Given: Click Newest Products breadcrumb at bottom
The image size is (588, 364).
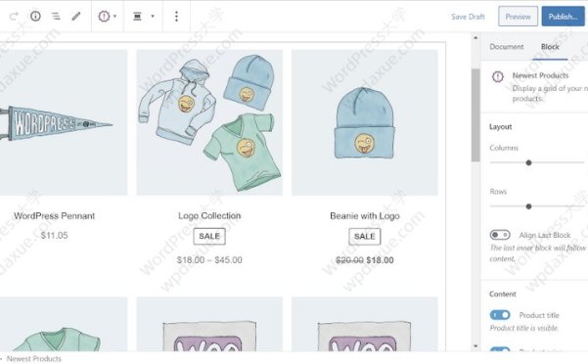Looking at the screenshot, I should point(33,359).
